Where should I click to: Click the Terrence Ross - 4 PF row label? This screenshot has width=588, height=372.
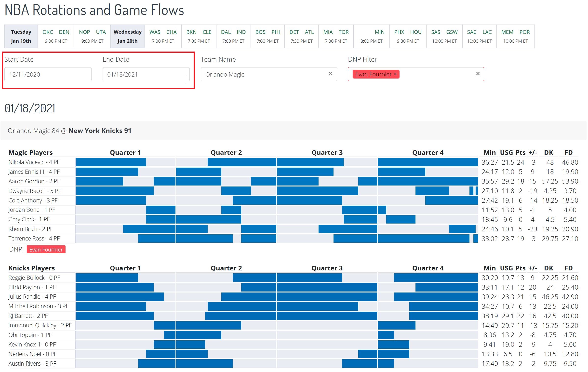tap(34, 239)
